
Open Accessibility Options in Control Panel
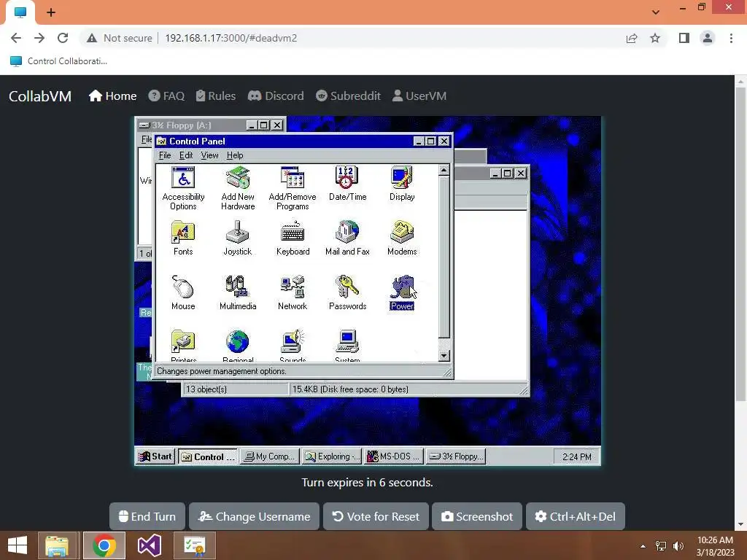[x=183, y=189]
